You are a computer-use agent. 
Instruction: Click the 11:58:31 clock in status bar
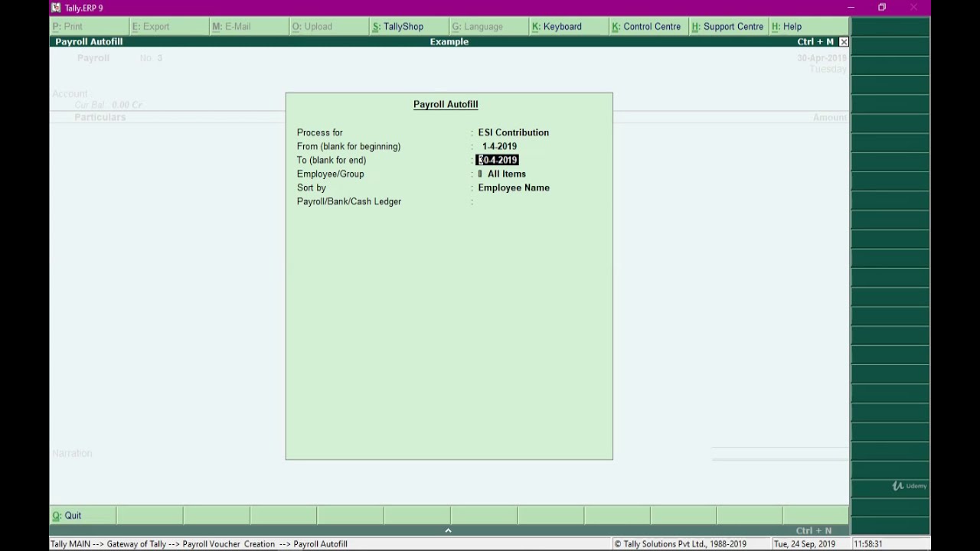click(x=868, y=544)
